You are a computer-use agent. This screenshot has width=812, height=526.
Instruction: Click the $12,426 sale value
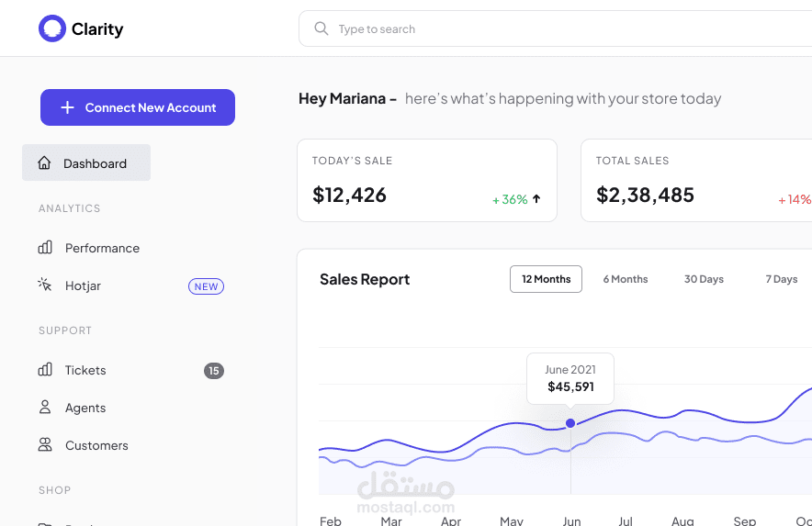click(x=349, y=196)
